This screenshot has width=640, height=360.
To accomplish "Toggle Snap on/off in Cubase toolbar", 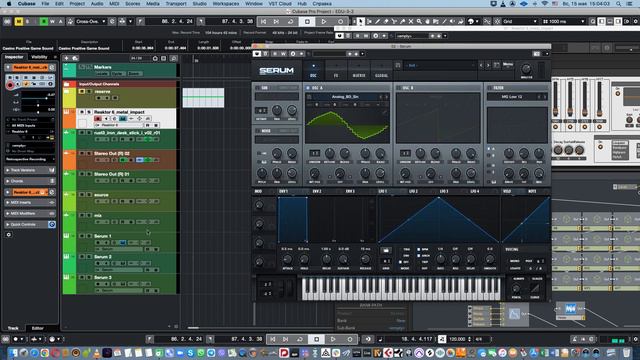I will point(487,21).
